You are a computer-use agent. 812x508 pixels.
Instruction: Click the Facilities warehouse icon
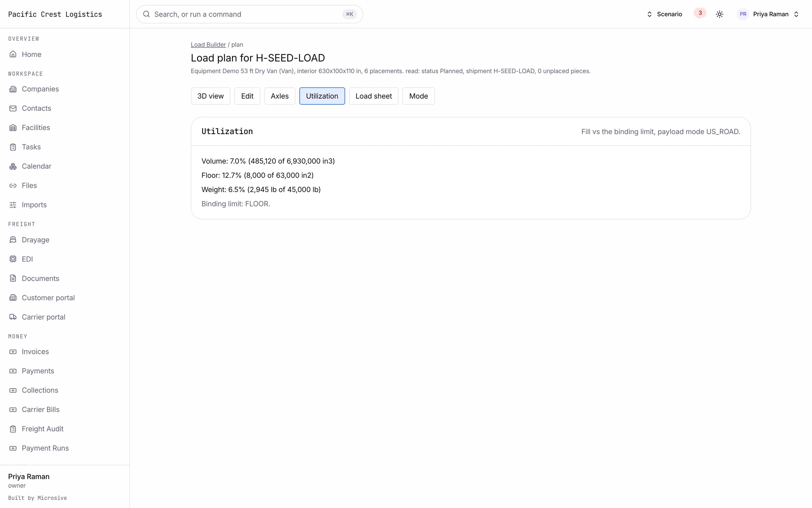coord(13,128)
